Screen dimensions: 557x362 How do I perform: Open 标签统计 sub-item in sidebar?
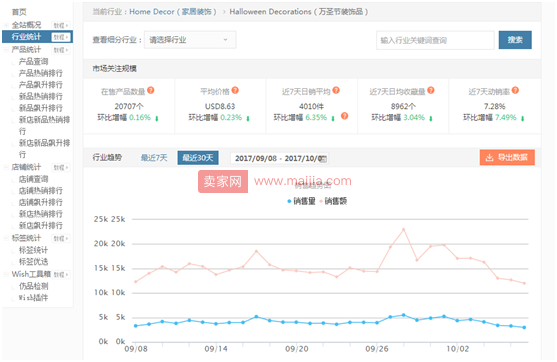33,250
